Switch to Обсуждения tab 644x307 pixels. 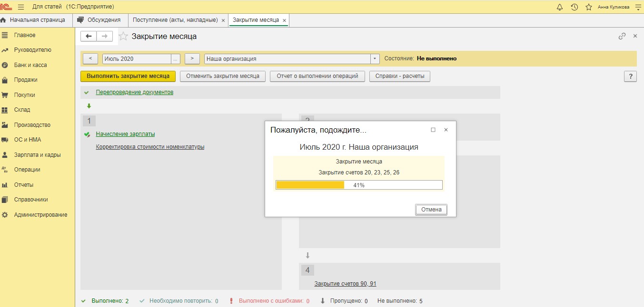[x=100, y=20]
